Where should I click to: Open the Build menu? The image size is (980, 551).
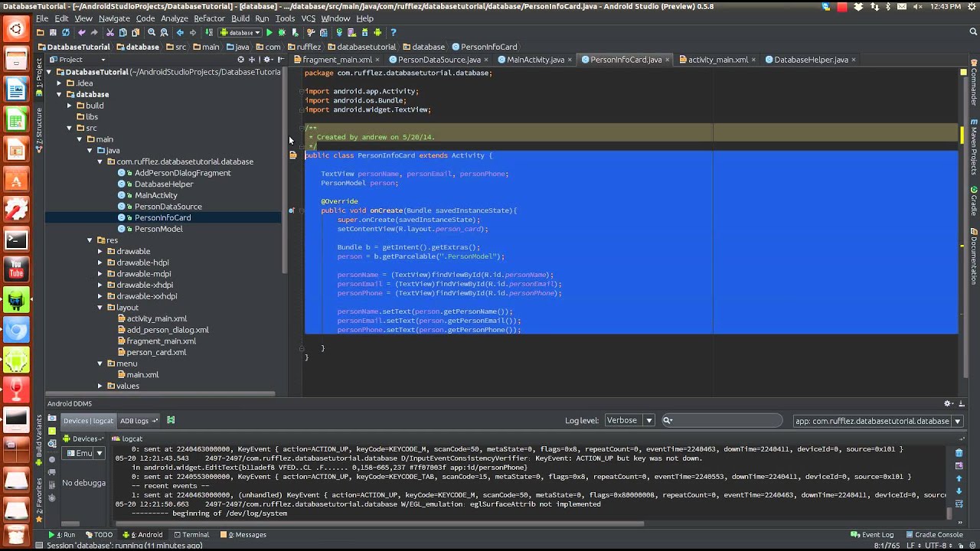tap(240, 18)
